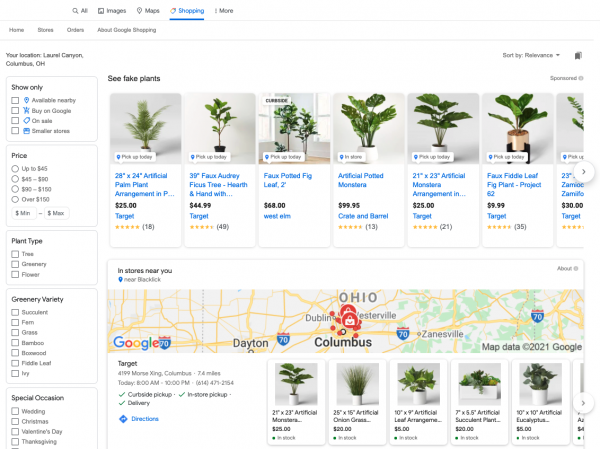Viewport: 600px width, 449px height.
Task: Get Directions to Target store
Action: (x=145, y=419)
